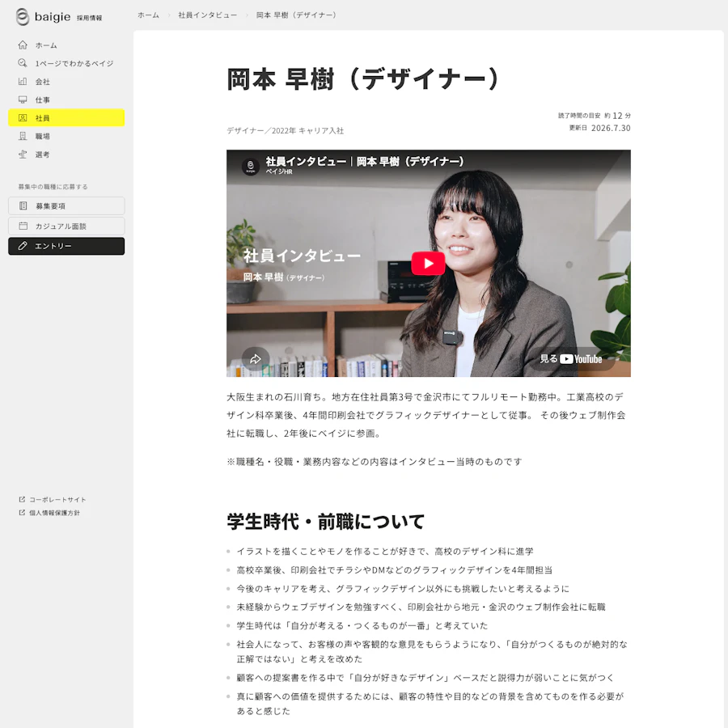Screen dimensions: 728x728
Task: Click the building icon next to 職場
Action: pyautogui.click(x=23, y=136)
